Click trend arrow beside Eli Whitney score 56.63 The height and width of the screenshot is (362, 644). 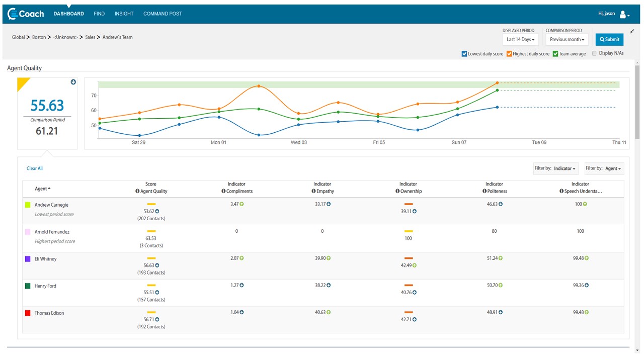[x=157, y=265]
